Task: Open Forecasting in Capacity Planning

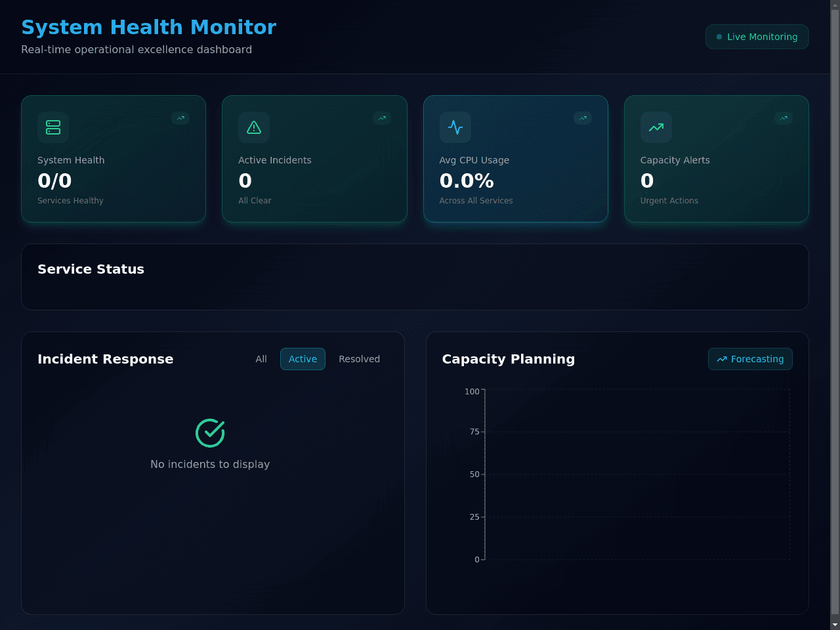Action: click(750, 359)
